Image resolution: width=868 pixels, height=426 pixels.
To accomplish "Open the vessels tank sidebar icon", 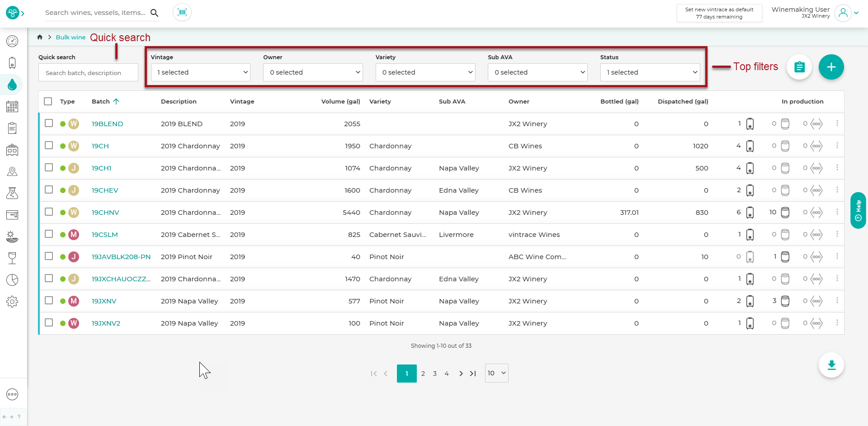I will 12,63.
